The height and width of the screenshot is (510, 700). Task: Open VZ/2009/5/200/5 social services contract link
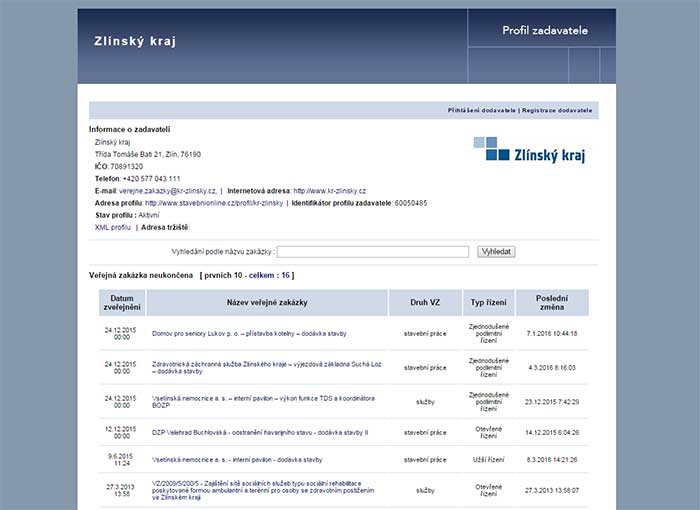263,490
